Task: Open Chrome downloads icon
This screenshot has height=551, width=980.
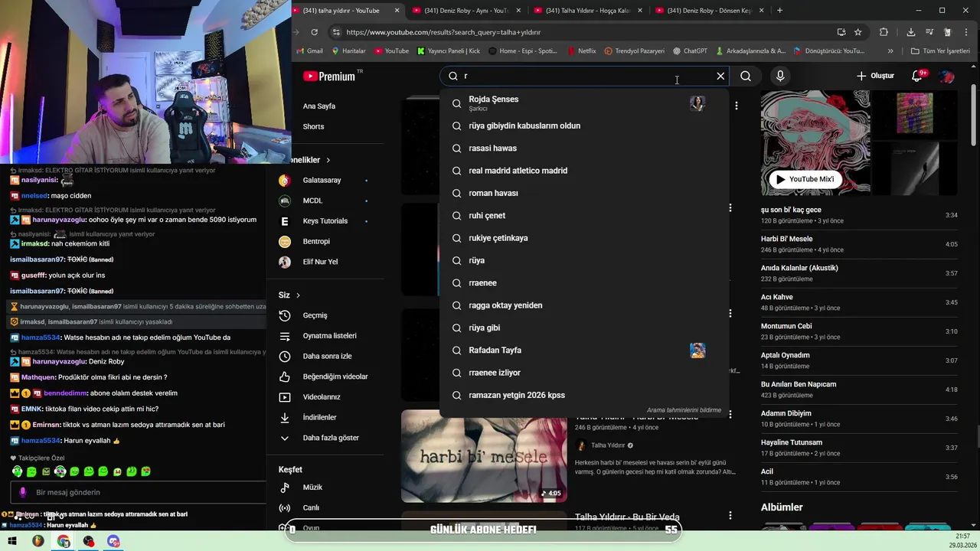Action: tap(910, 32)
